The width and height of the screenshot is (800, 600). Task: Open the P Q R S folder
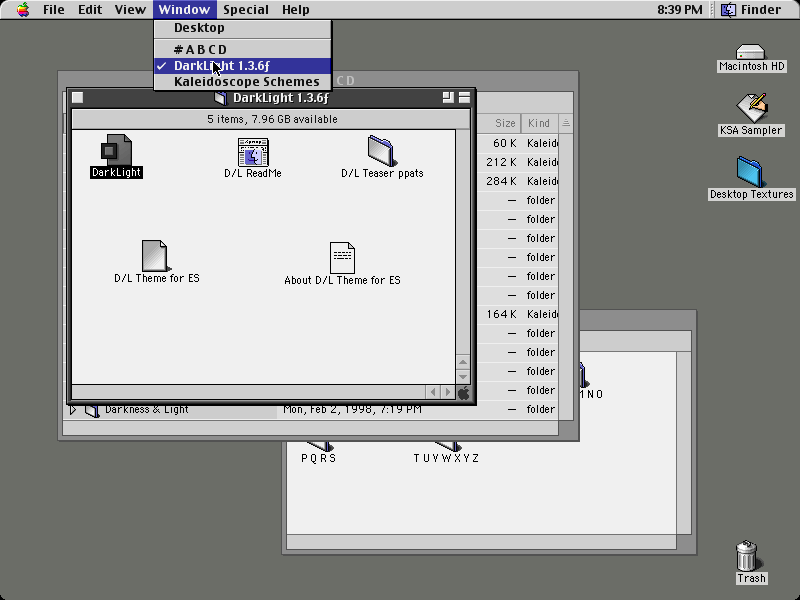(x=319, y=446)
